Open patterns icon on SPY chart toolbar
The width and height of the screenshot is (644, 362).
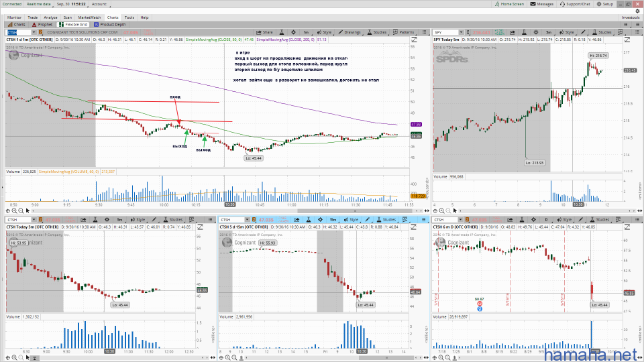[620, 32]
